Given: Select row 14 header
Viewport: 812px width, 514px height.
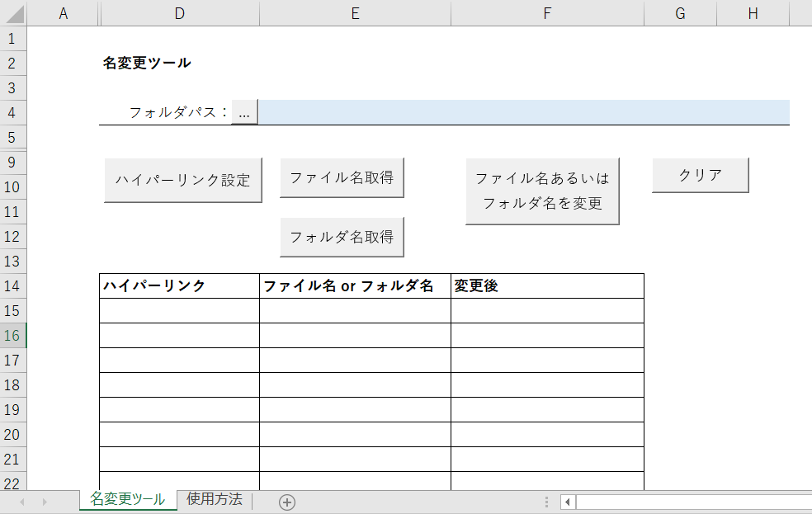Looking at the screenshot, I should click(x=12, y=285).
